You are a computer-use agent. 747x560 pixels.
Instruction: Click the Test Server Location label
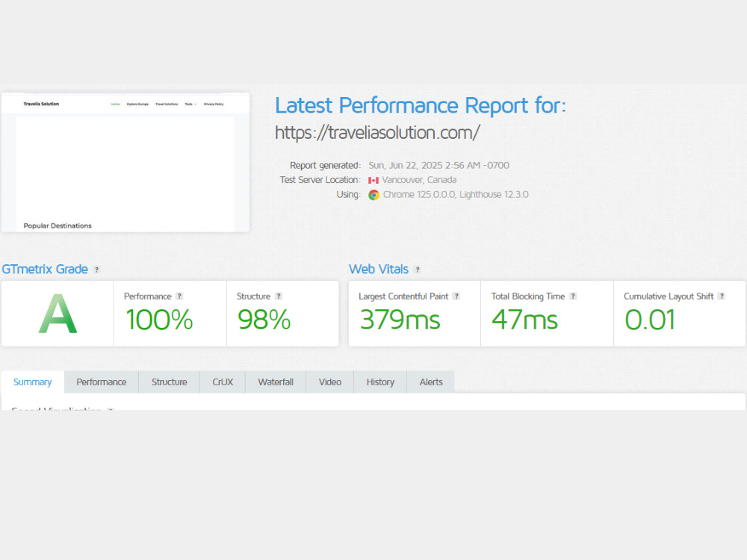[x=320, y=180]
